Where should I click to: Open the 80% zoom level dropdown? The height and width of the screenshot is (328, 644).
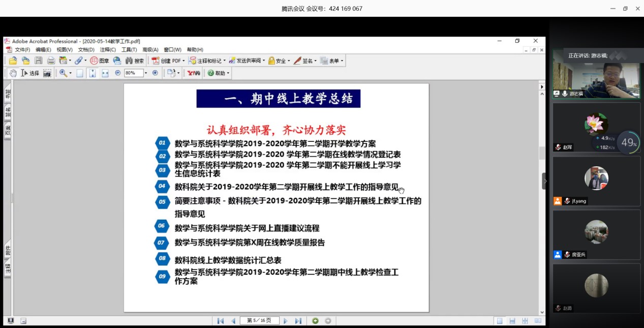pos(146,73)
